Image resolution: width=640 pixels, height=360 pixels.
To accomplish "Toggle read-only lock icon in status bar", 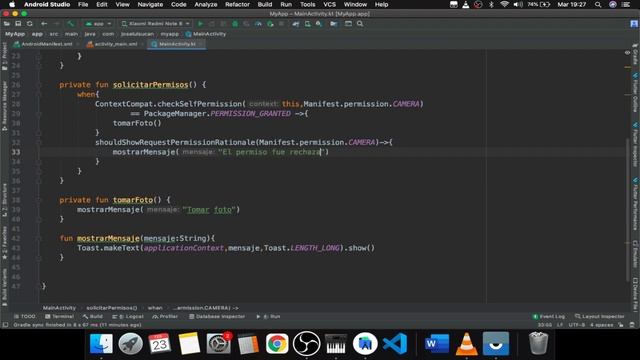I will 621,325.
